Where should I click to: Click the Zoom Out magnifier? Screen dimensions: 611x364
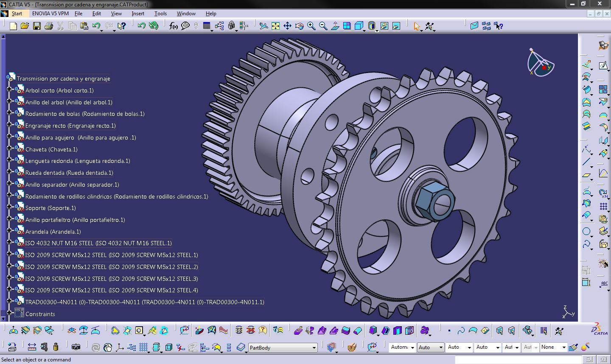[x=323, y=26]
